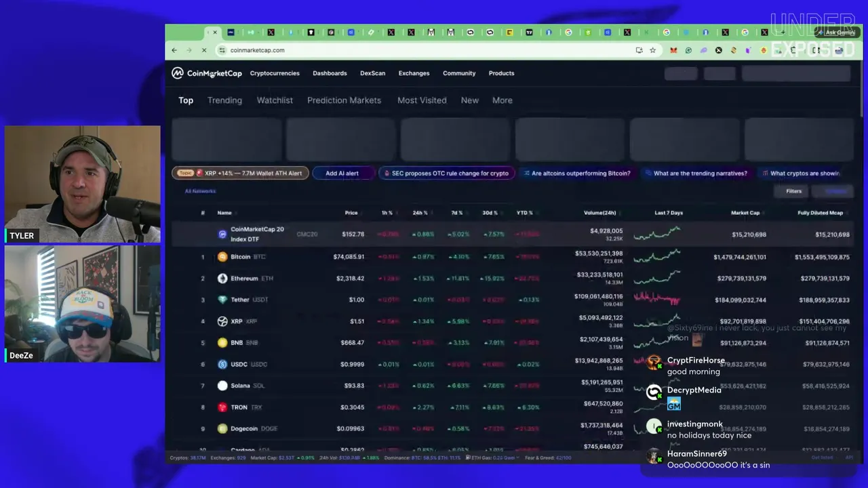Click the CMC20 Index DTF icon
The height and width of the screenshot is (488, 868).
[222, 234]
